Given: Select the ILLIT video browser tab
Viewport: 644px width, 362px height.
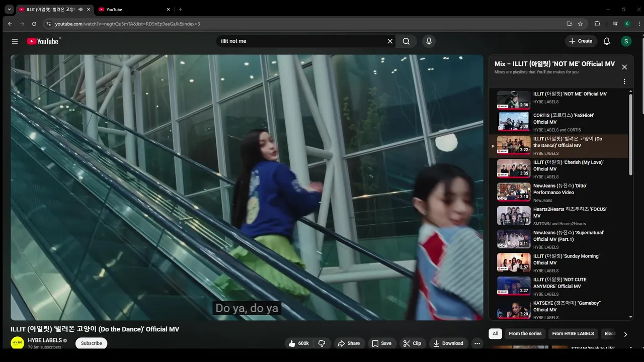Looking at the screenshot, I should 54,10.
